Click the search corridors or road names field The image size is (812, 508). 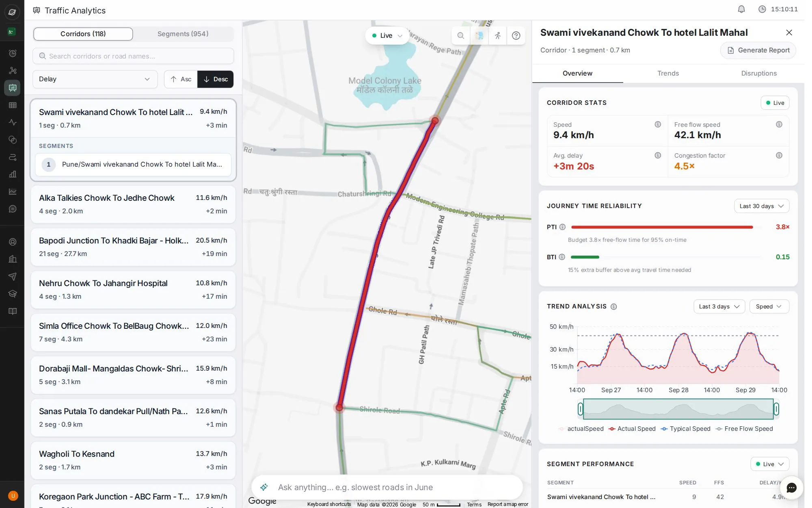133,56
